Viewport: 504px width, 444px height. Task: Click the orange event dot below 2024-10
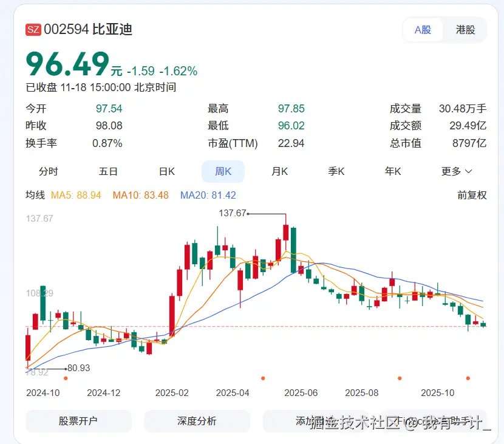[65, 378]
